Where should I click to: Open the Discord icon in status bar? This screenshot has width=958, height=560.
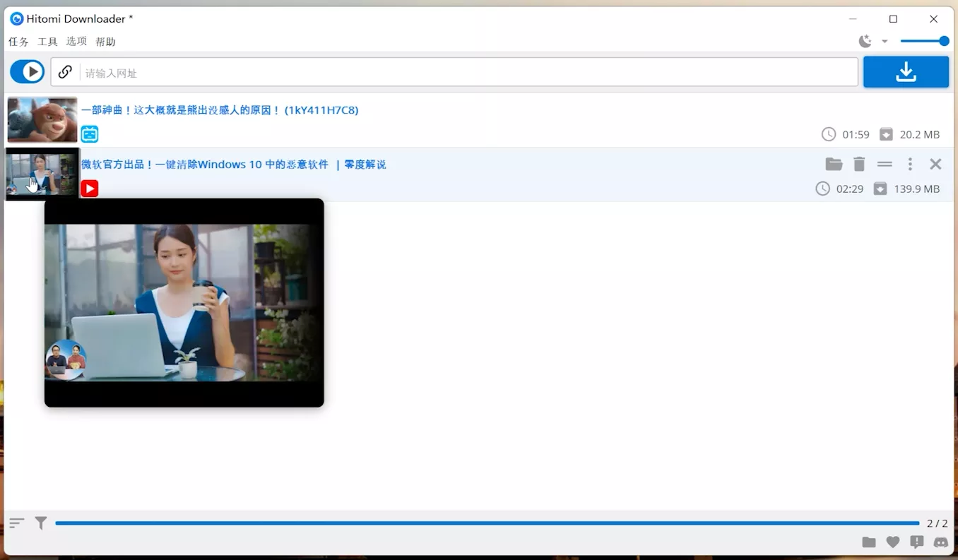point(940,542)
